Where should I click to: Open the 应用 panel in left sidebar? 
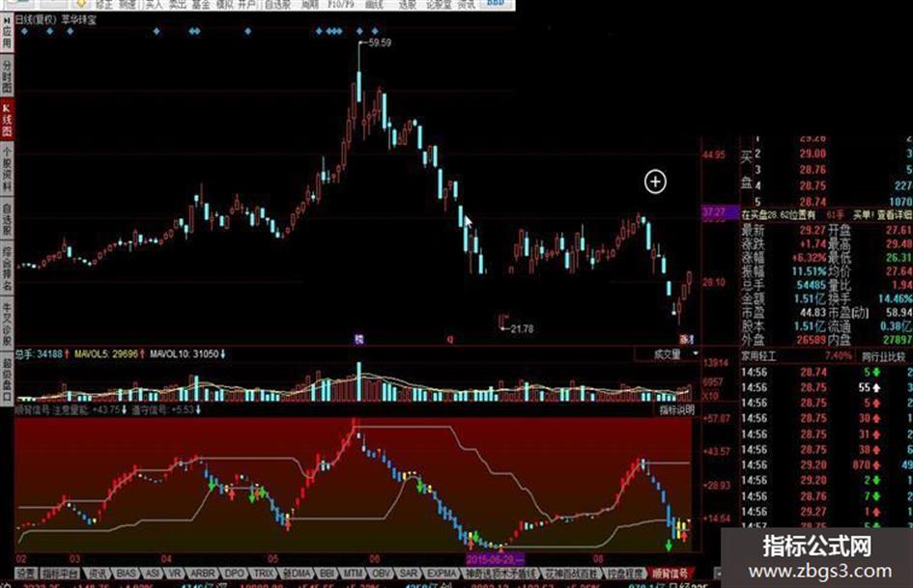coord(7,35)
